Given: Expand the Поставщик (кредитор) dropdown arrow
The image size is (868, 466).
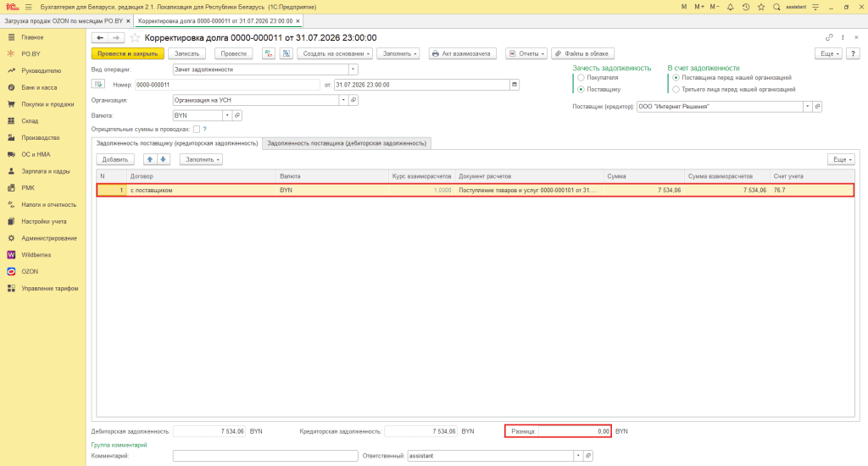Looking at the screenshot, I should click(807, 106).
